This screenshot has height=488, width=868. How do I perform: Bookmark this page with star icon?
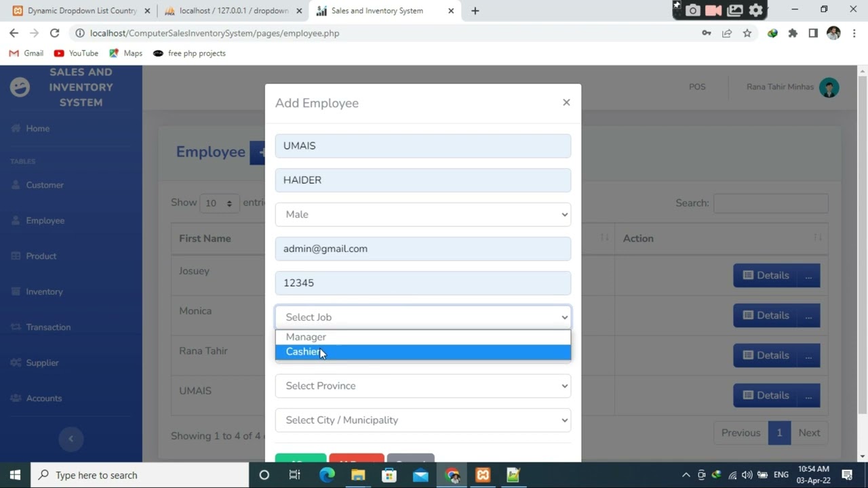[x=747, y=33]
